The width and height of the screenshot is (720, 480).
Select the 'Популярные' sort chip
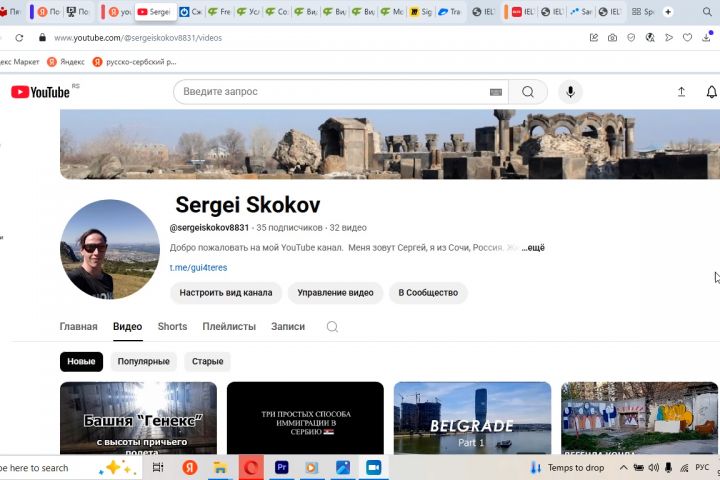click(144, 361)
